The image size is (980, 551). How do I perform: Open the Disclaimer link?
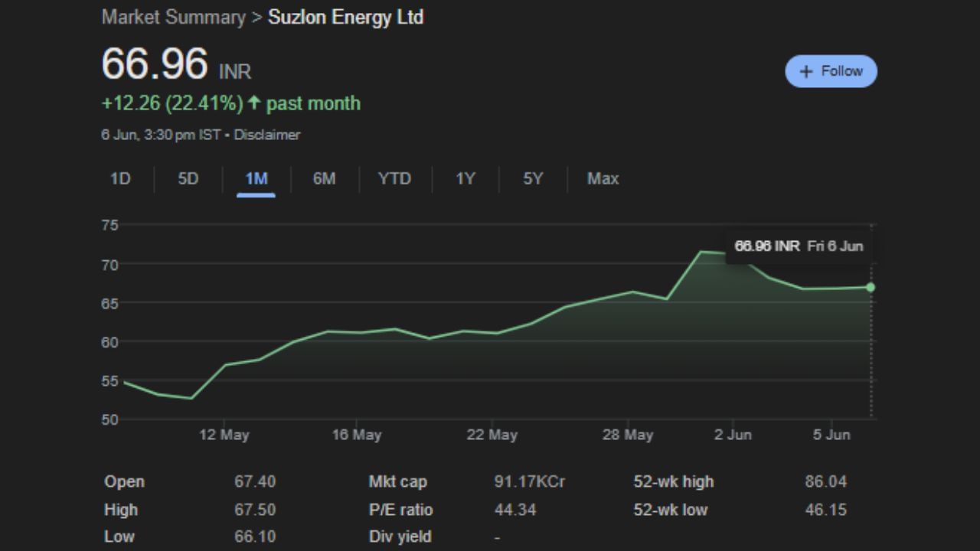tap(267, 135)
